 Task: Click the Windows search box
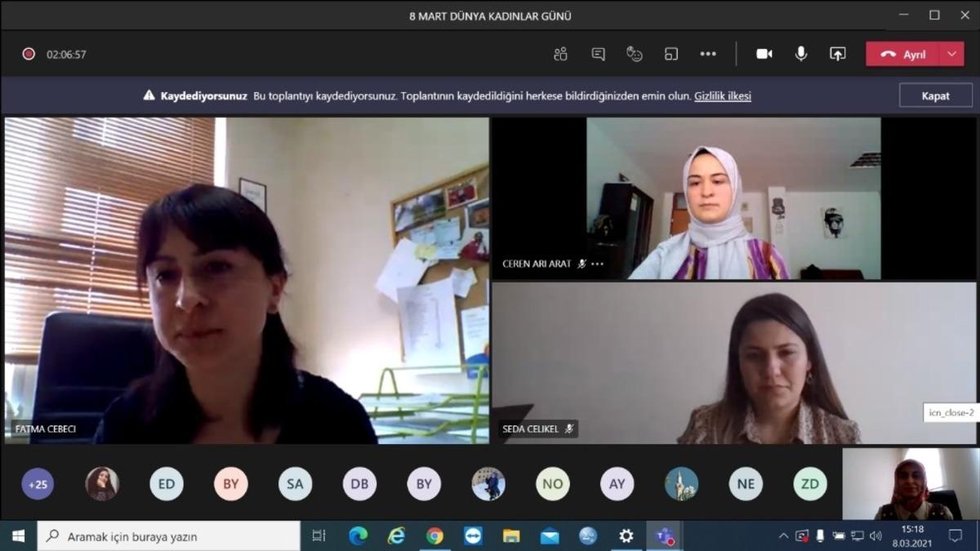pyautogui.click(x=169, y=536)
